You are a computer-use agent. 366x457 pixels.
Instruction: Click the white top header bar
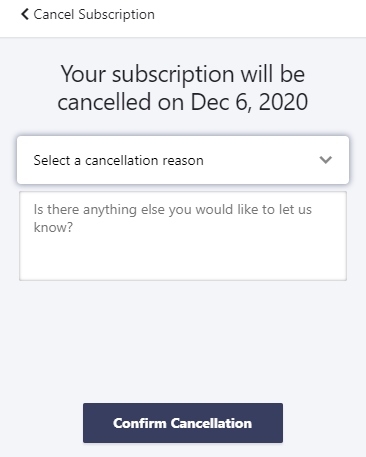point(183,18)
